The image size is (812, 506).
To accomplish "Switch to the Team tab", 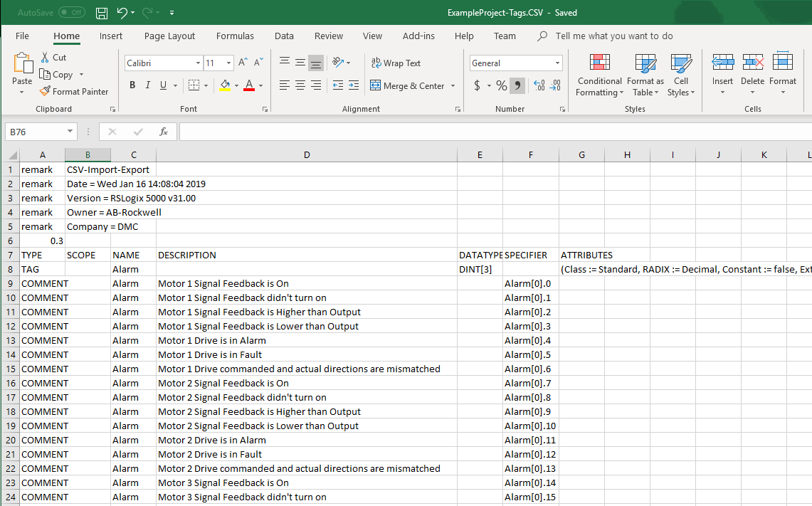I will click(505, 36).
